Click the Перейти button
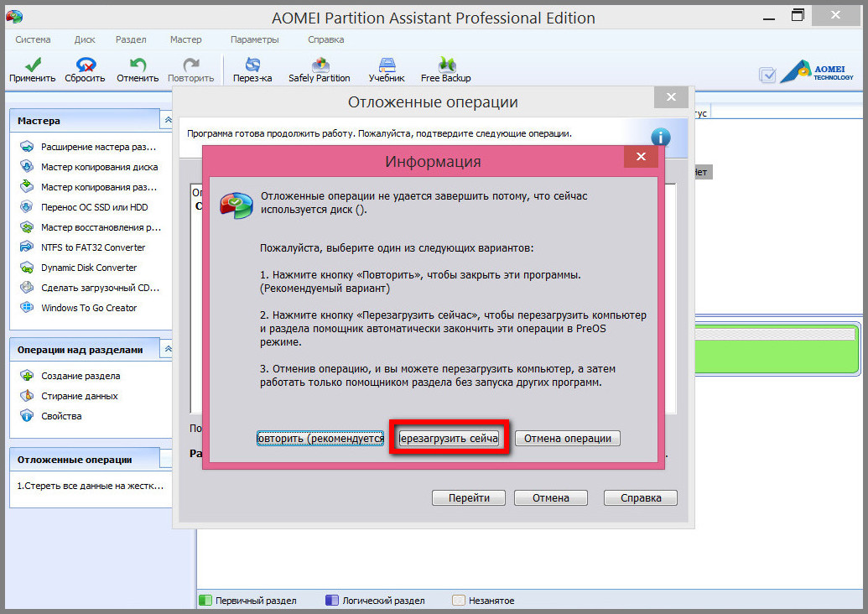The width and height of the screenshot is (868, 614). click(469, 497)
